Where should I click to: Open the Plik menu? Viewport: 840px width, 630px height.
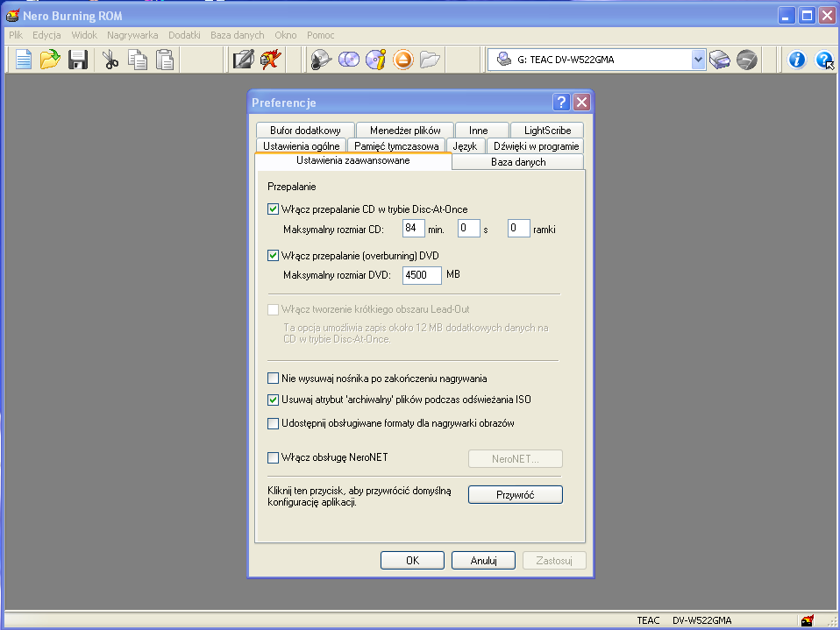16,35
